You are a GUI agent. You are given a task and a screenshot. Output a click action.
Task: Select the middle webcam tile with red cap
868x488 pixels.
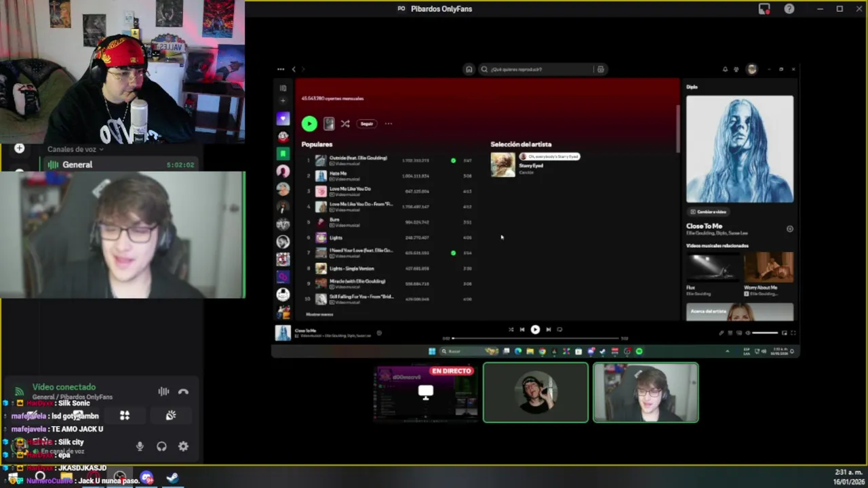point(536,392)
